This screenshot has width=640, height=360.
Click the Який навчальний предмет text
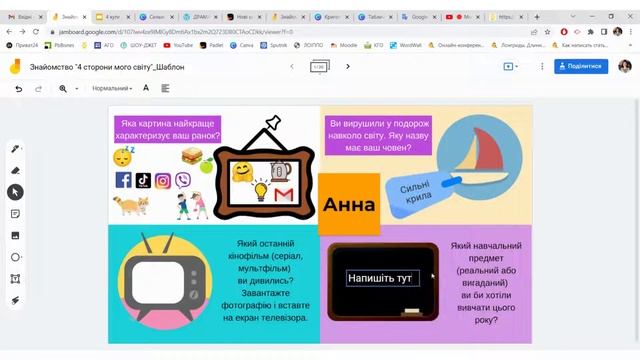click(x=486, y=282)
